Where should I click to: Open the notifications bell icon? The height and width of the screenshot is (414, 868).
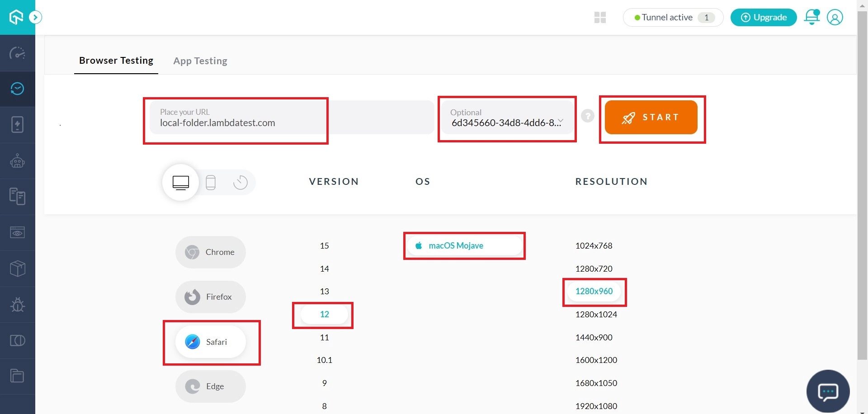pyautogui.click(x=812, y=17)
